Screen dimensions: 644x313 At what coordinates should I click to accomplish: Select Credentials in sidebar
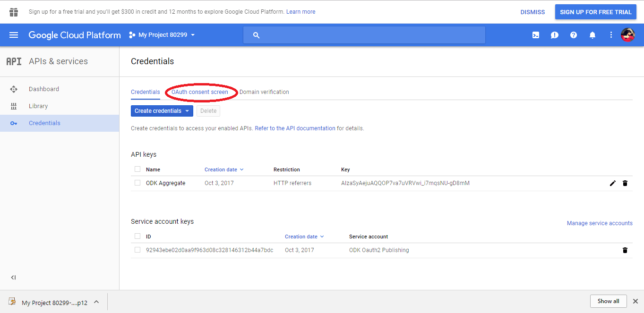(x=60, y=123)
